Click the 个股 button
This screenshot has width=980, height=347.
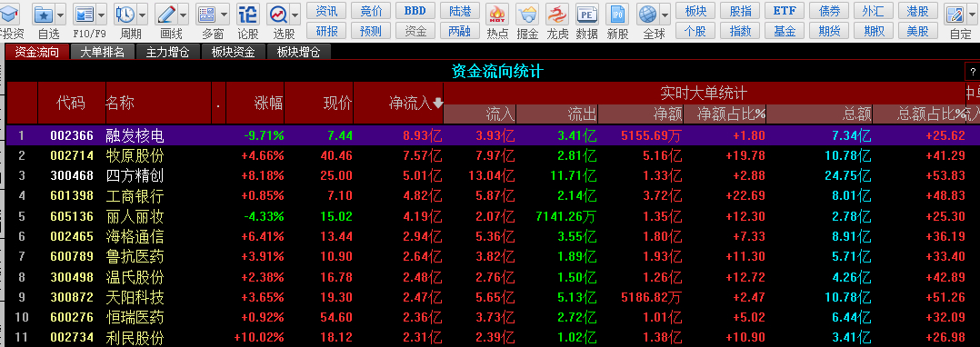pyautogui.click(x=695, y=31)
